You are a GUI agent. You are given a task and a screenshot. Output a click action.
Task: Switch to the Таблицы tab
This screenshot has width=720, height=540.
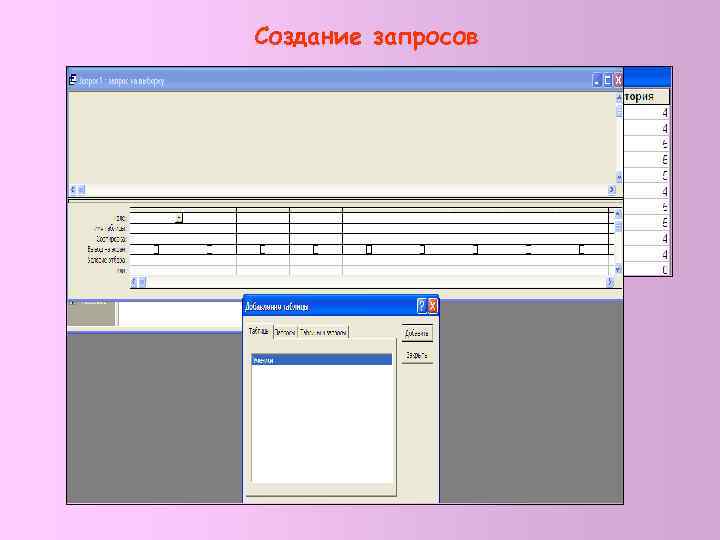pyautogui.click(x=259, y=331)
